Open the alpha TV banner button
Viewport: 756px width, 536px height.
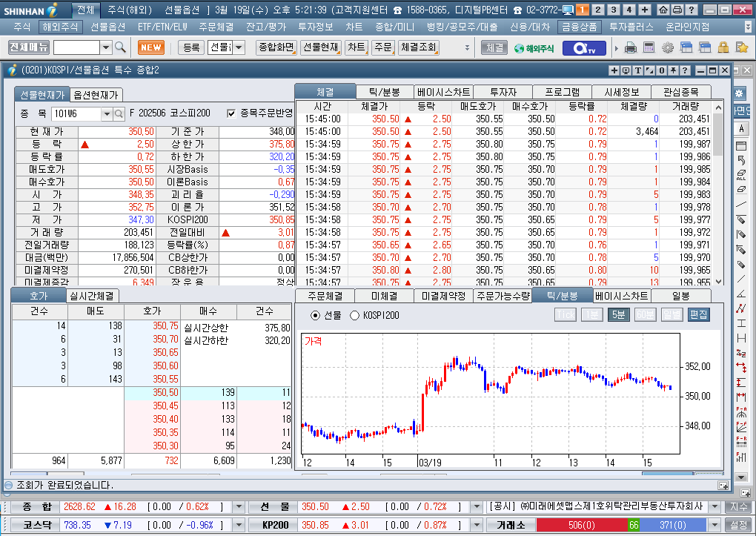[x=584, y=47]
